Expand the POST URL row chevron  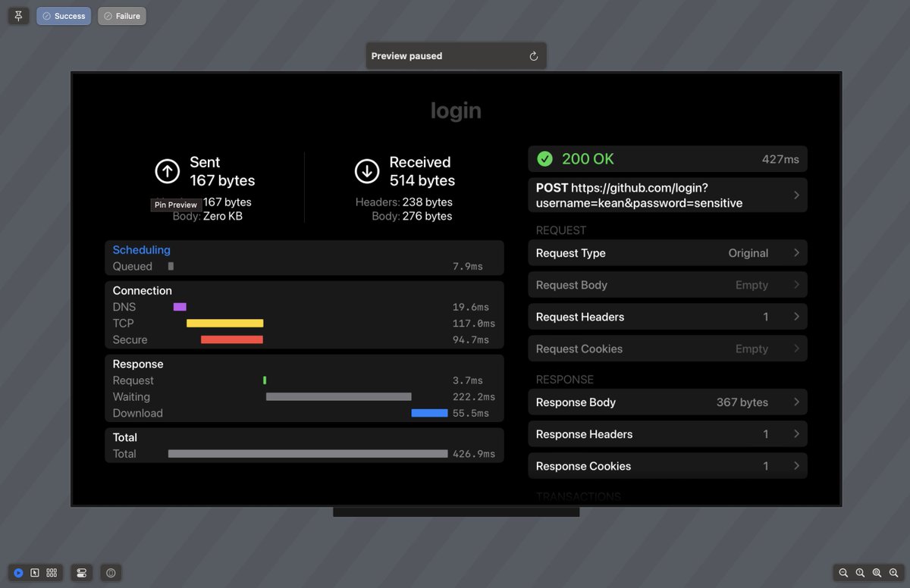[x=796, y=195]
